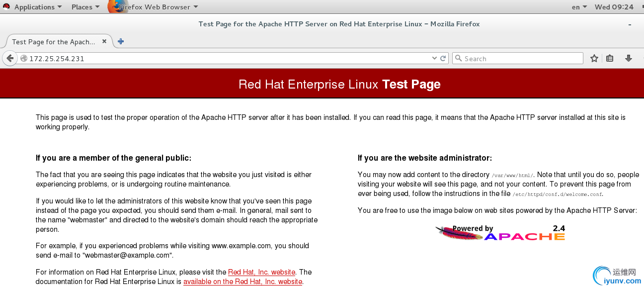Click the paragraph starting 'This page is used'
The width and height of the screenshot is (644, 289).
click(330, 122)
